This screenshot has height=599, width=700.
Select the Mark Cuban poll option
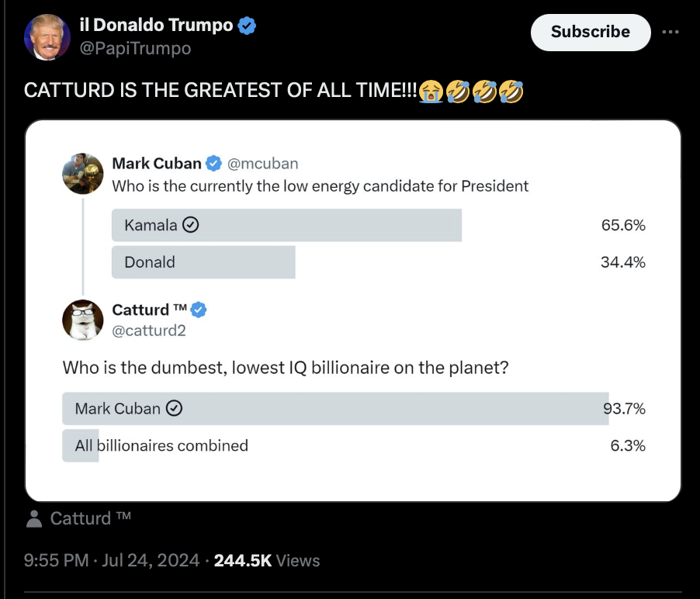pos(335,409)
